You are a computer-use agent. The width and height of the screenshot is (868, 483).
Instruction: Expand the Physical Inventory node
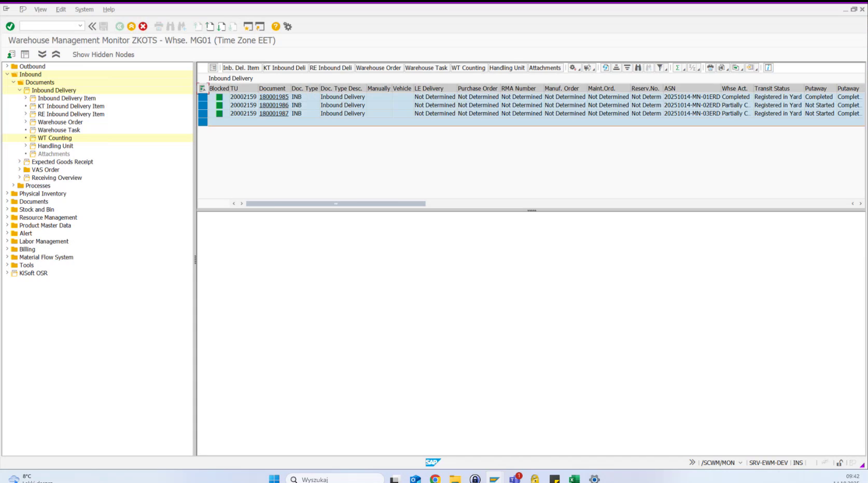pos(7,193)
